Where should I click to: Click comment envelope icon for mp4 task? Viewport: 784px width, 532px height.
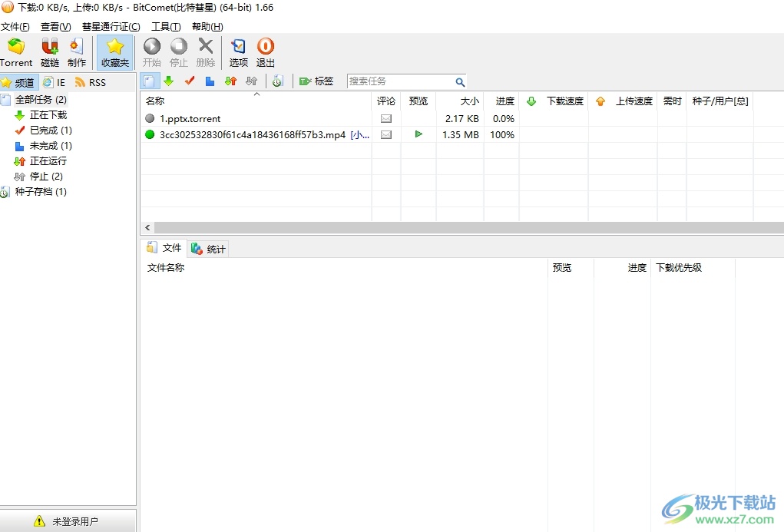(386, 134)
